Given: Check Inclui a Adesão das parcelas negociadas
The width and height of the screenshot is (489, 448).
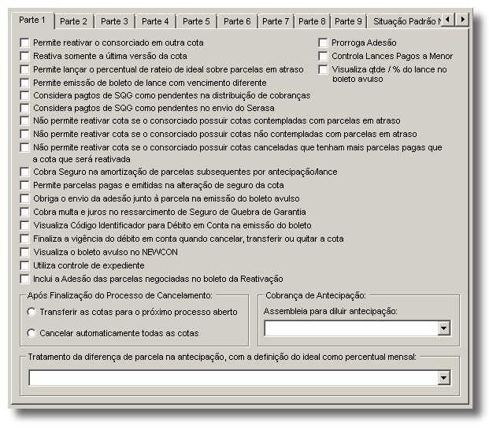Looking at the screenshot, I should coord(24,279).
